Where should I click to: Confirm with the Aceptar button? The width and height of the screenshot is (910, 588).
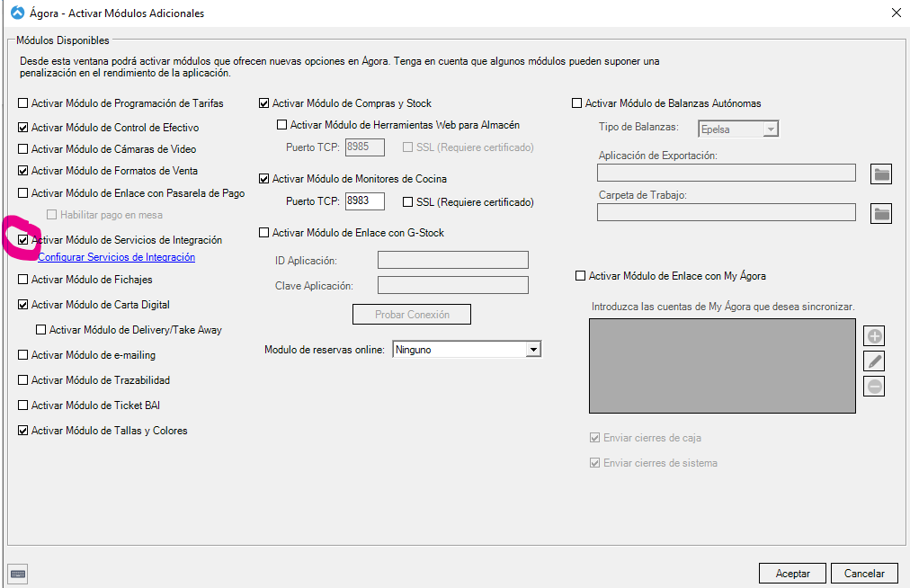pos(793,574)
